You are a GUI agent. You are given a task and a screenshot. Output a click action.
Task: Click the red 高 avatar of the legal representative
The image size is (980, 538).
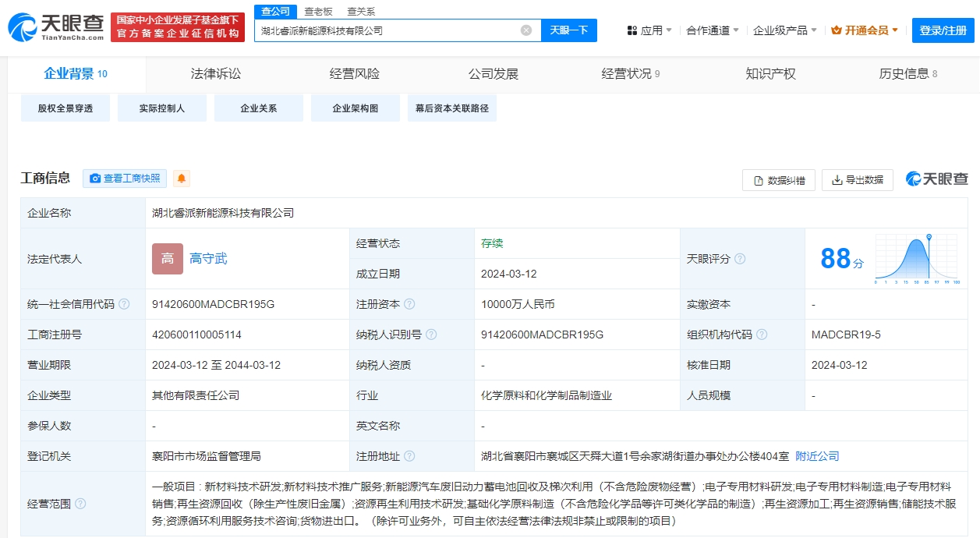168,259
